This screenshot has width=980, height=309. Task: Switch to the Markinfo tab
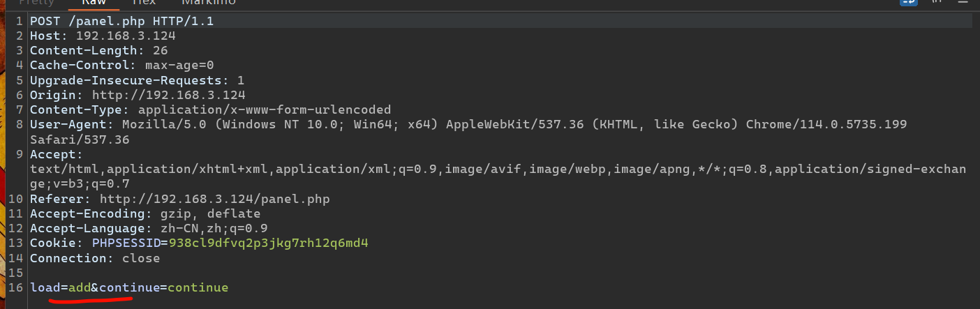pyautogui.click(x=209, y=2)
